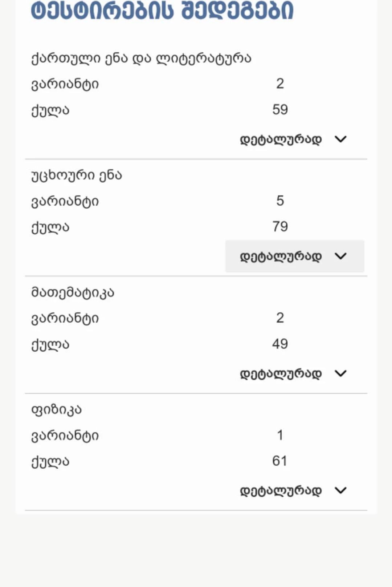This screenshot has height=587, width=392.
Task: Click the score value 61
Action: point(279,461)
